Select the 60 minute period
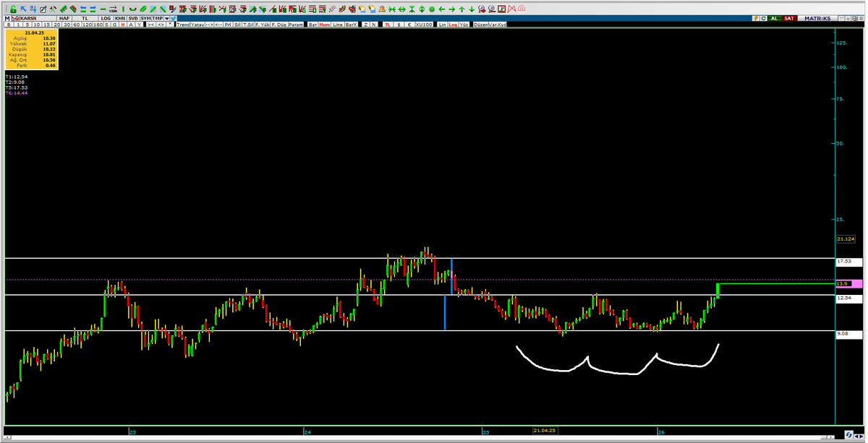This screenshot has width=868, height=443. [76, 25]
